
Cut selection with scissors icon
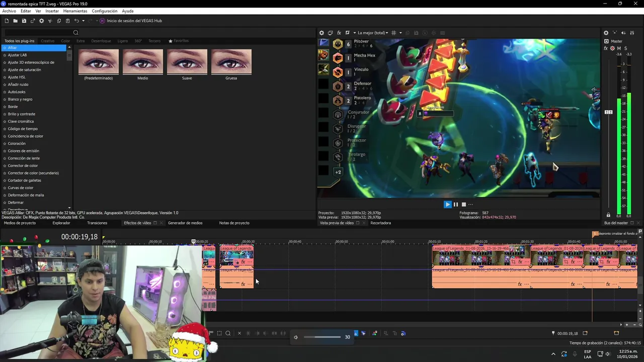[x=50, y=21]
